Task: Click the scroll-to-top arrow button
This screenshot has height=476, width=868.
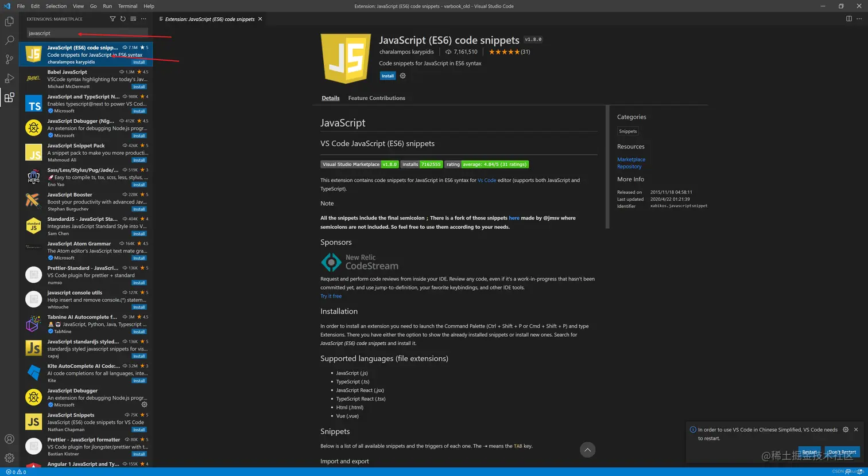Action: coord(587,450)
